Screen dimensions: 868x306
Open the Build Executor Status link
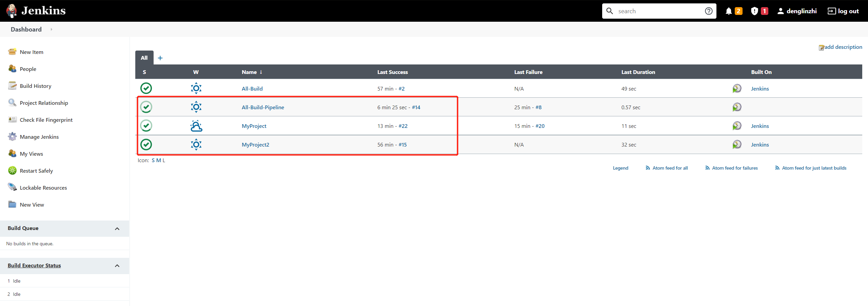(x=34, y=266)
